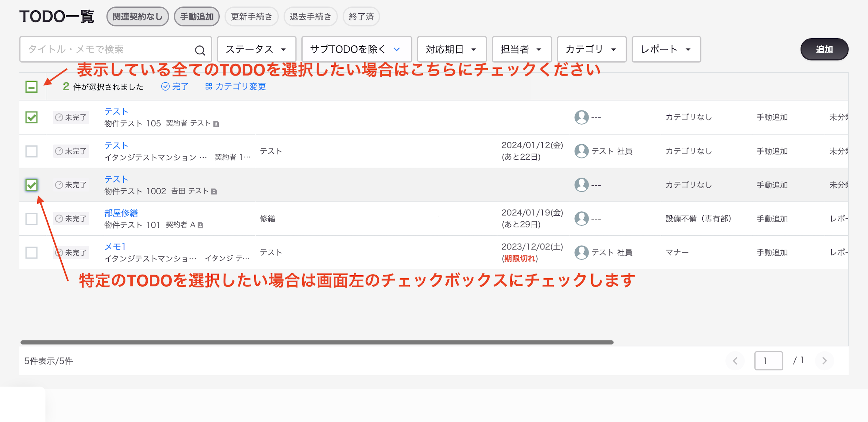Click due date 2024/01/12(金)
The height and width of the screenshot is (422, 868).
[532, 145]
